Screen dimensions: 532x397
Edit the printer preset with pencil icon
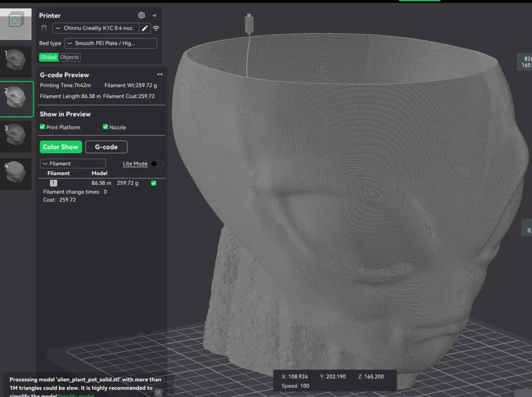tap(145, 28)
